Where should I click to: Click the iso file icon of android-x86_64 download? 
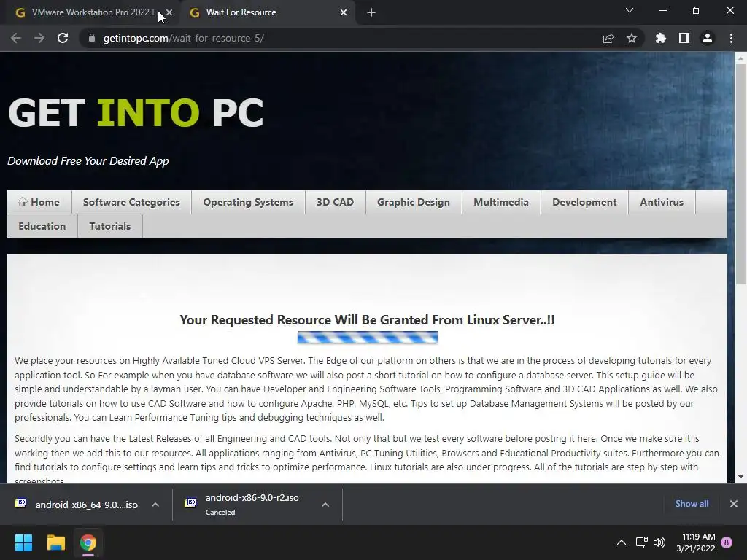click(x=20, y=503)
